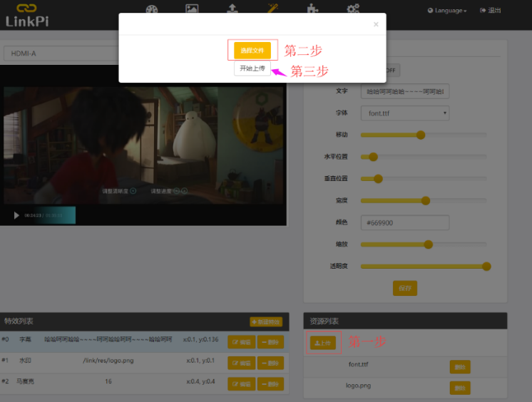Click 退出 to log out
532x402 pixels.
(490, 11)
